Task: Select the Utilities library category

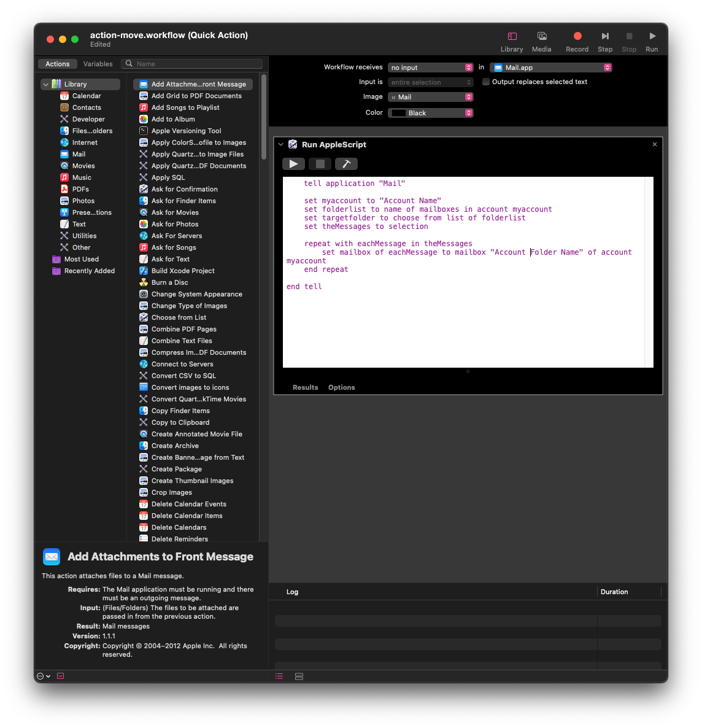Action: point(78,236)
